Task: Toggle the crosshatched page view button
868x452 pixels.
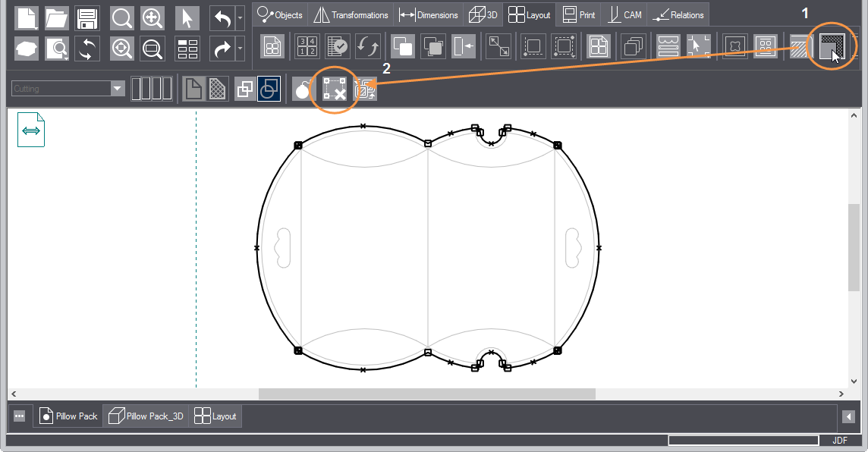Action: 218,89
